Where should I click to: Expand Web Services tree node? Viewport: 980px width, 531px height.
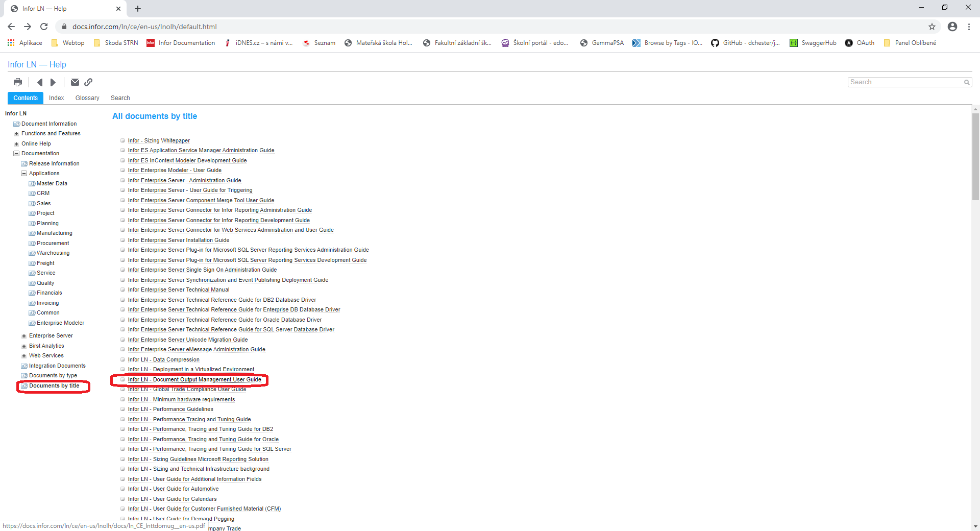point(24,356)
